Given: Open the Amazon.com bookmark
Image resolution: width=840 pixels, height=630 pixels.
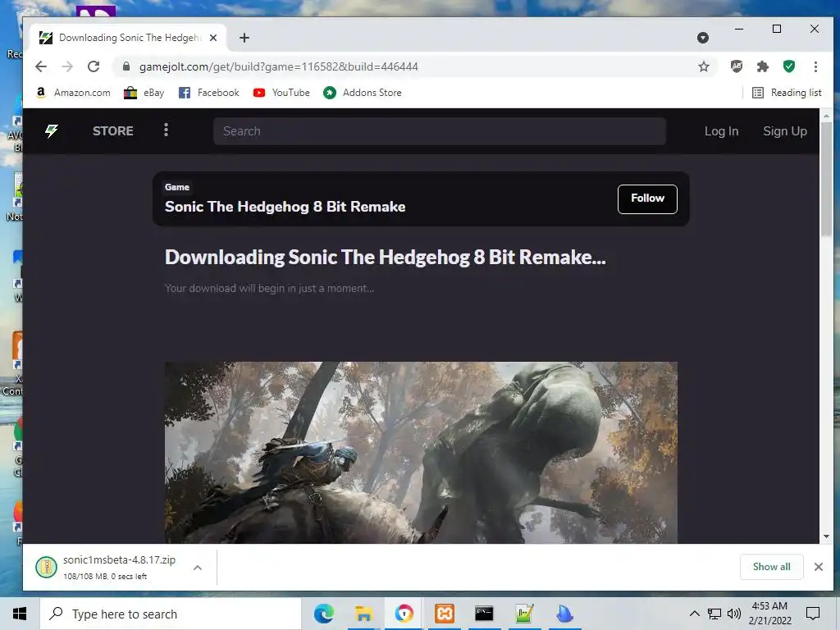Looking at the screenshot, I should point(73,93).
